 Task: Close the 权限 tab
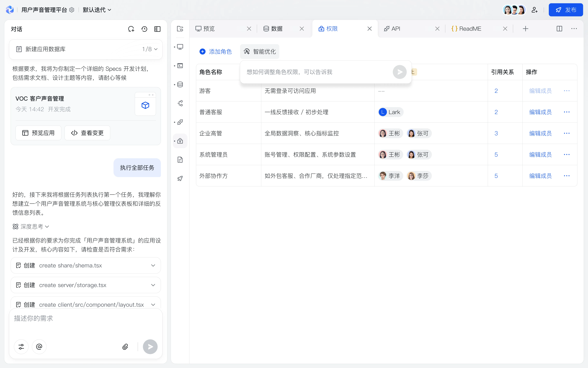tap(370, 29)
